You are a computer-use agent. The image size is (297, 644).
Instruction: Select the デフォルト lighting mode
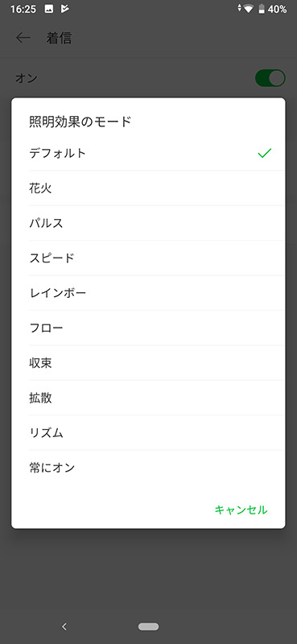coord(148,153)
